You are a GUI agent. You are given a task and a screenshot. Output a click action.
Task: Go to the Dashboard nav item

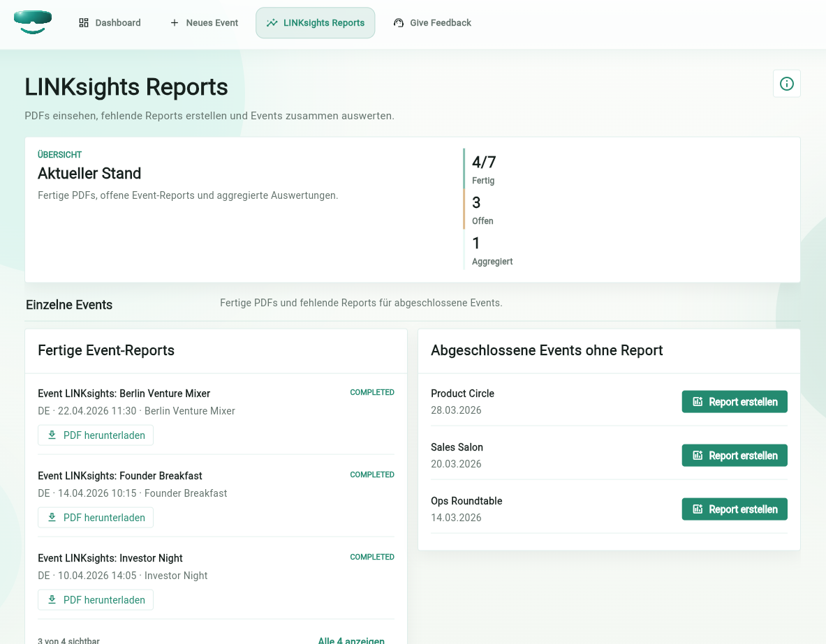pyautogui.click(x=110, y=22)
